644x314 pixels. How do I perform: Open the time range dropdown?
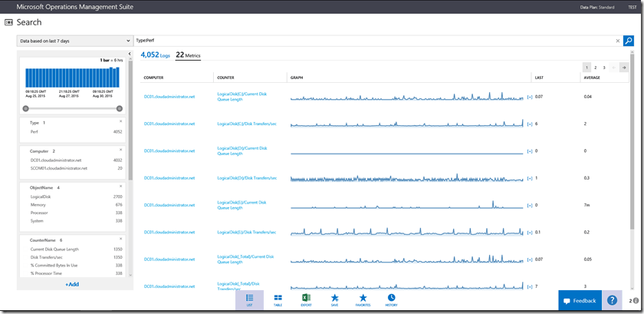[74, 41]
